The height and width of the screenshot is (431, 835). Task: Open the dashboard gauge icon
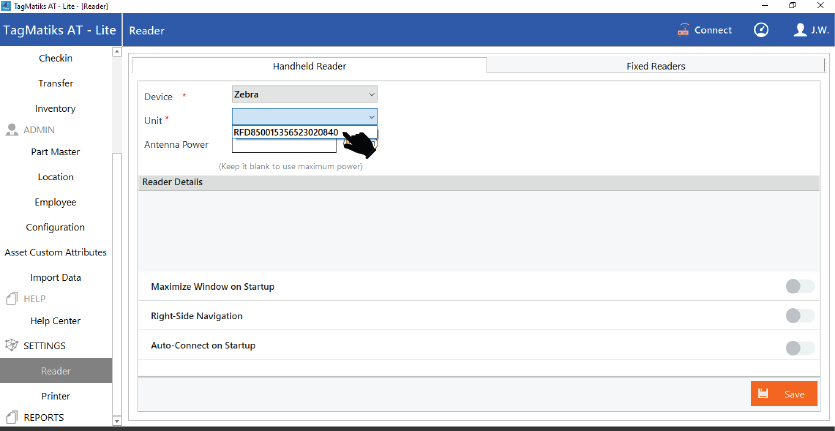pos(761,30)
